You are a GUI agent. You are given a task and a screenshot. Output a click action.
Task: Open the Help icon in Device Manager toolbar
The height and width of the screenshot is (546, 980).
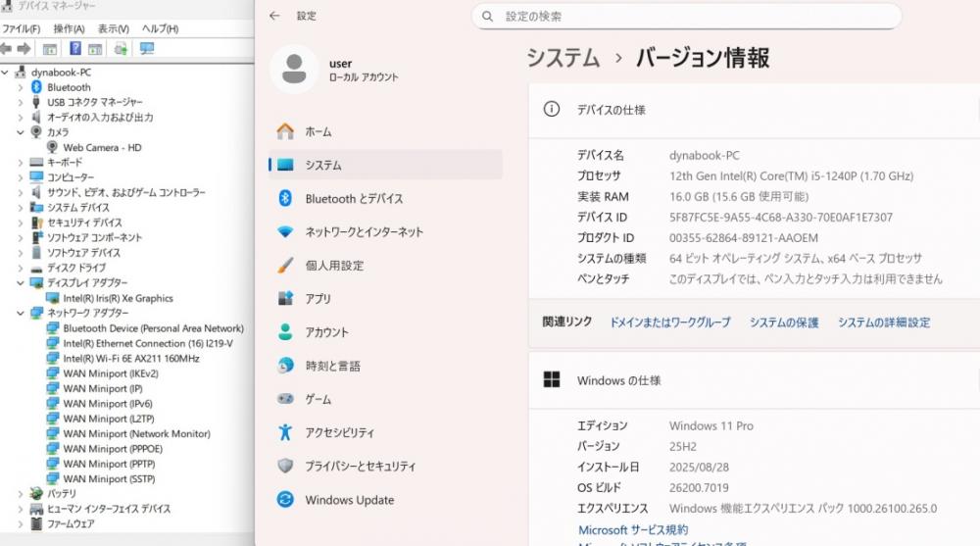pos(75,48)
